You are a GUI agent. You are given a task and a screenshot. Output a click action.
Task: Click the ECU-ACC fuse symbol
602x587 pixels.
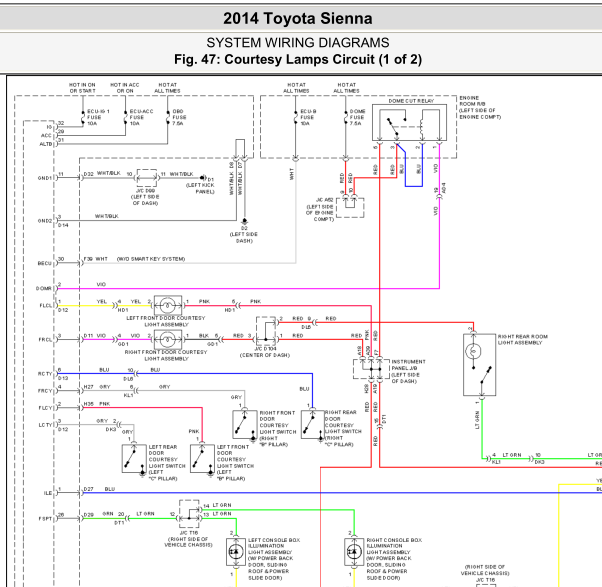click(126, 117)
